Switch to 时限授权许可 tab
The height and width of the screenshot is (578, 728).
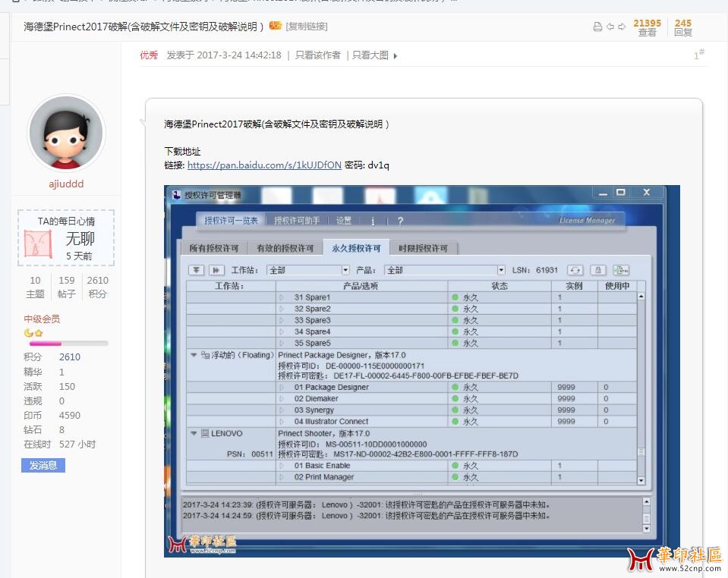pyautogui.click(x=424, y=249)
